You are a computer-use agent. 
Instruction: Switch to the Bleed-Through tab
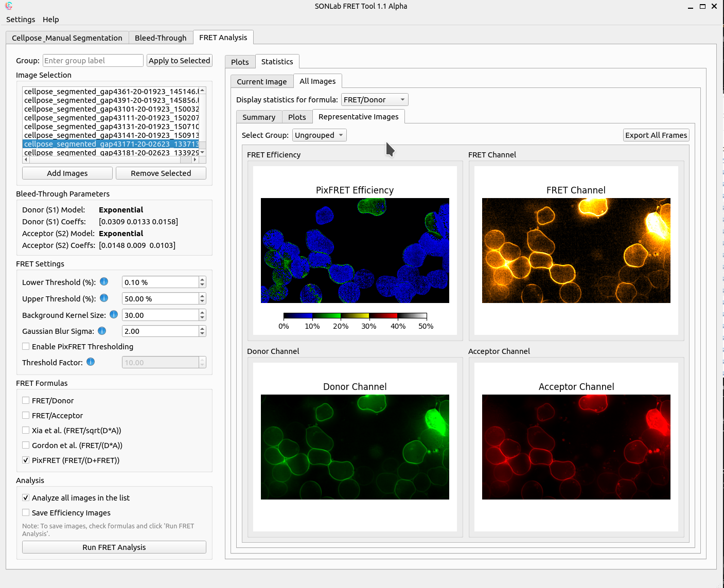pos(161,38)
